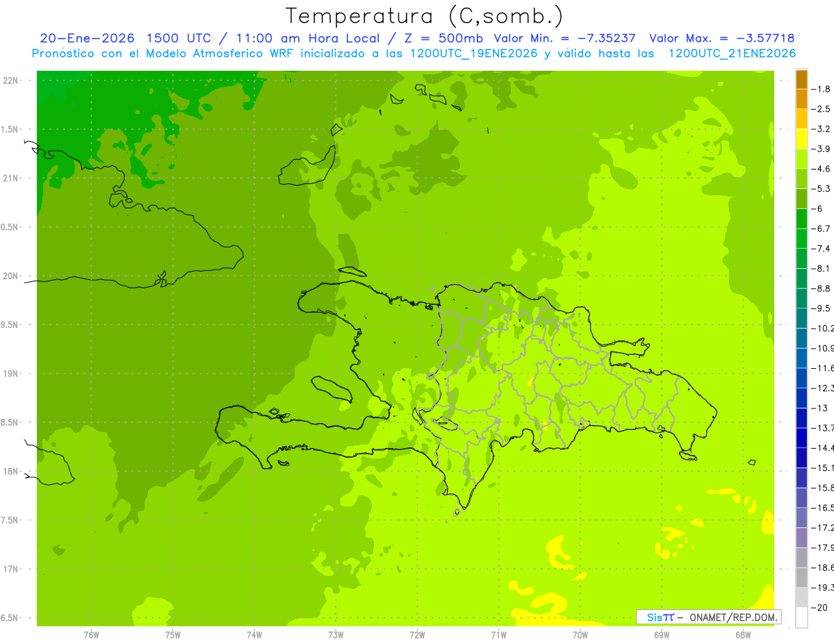Click the "Valor Min. = -7.35237" value

tap(564, 38)
